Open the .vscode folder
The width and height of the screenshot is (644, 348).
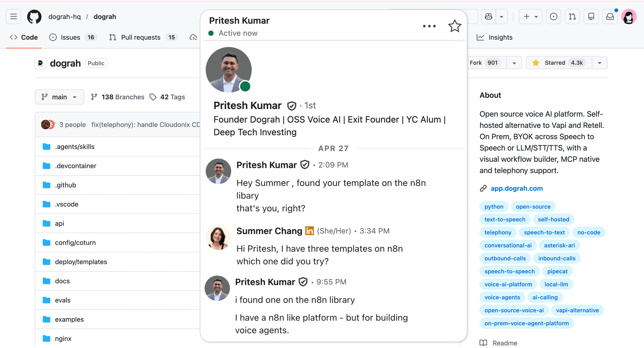coord(67,204)
